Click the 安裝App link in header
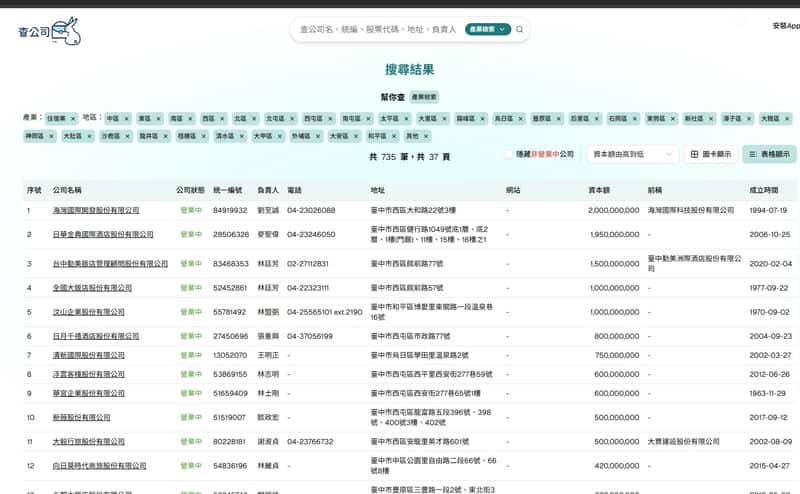Viewport: 800px width, 494px height. pos(785,26)
